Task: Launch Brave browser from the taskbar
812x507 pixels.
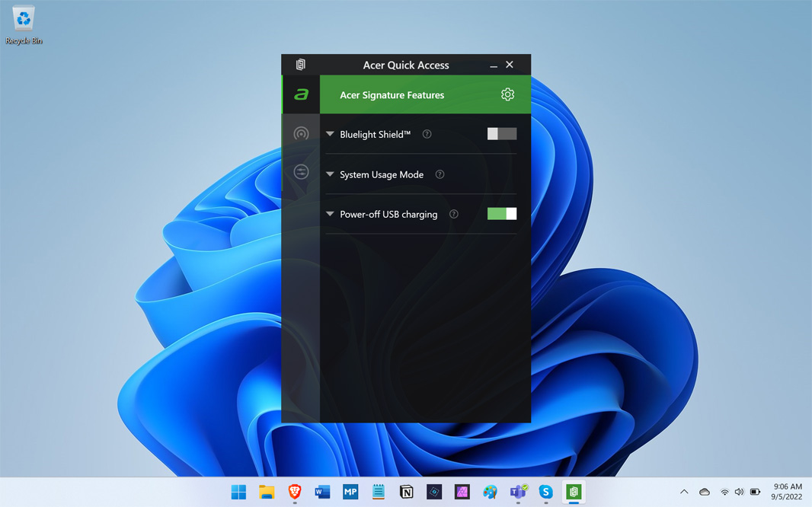Action: [x=294, y=492]
